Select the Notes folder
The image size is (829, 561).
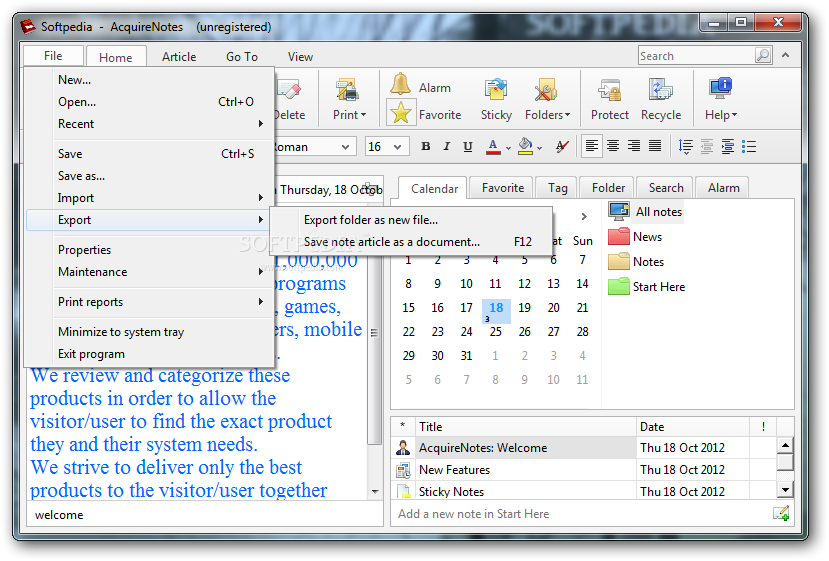636,261
